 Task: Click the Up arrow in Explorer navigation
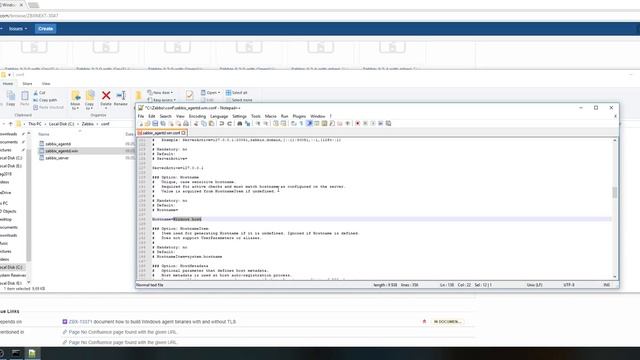(x=11, y=124)
